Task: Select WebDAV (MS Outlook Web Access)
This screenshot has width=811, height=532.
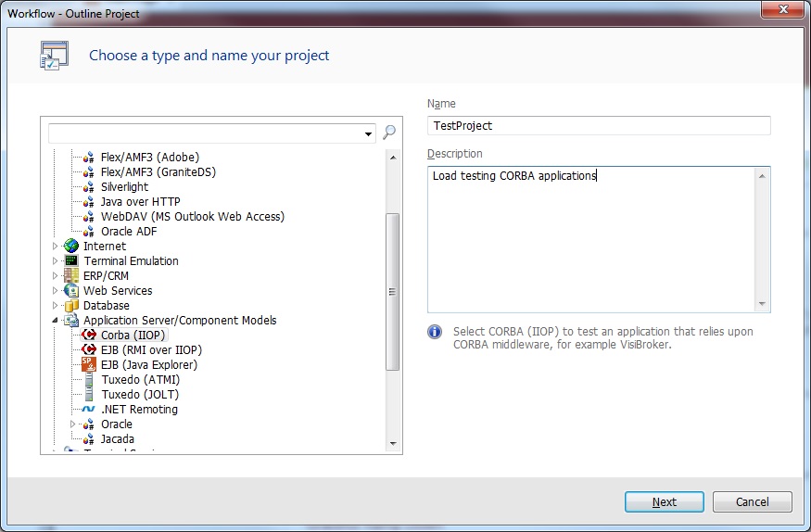Action: click(x=192, y=217)
